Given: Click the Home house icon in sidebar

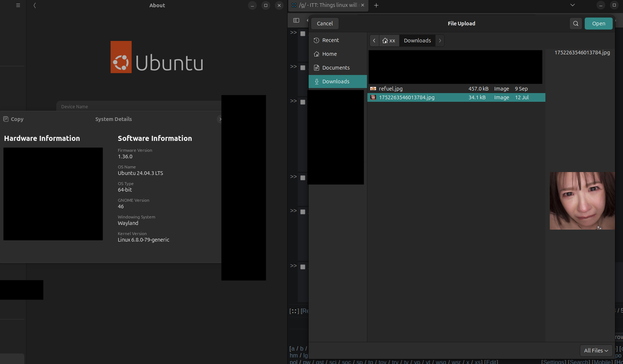Looking at the screenshot, I should [x=317, y=54].
